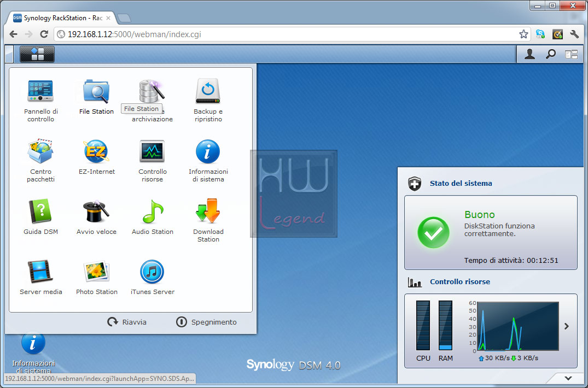This screenshot has width=588, height=388.
Task: Toggle the widgets panel icon
Action: tap(571, 55)
